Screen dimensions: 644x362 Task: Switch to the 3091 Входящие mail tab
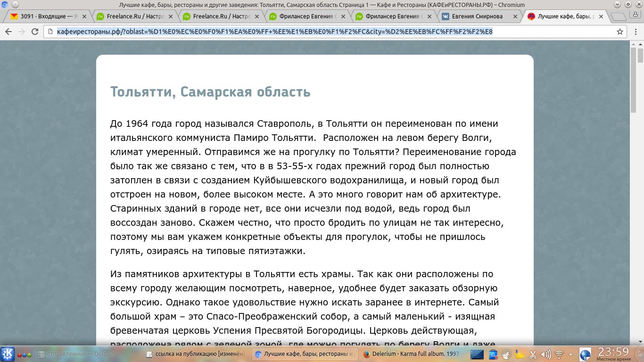(48, 16)
